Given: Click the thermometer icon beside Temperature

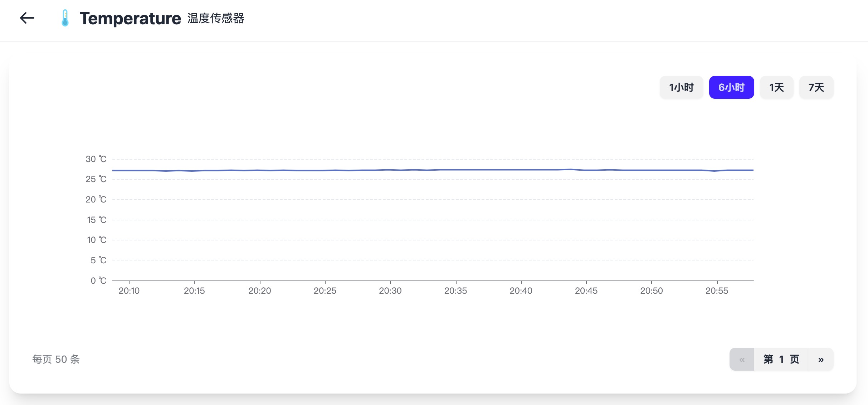Looking at the screenshot, I should 65,18.
